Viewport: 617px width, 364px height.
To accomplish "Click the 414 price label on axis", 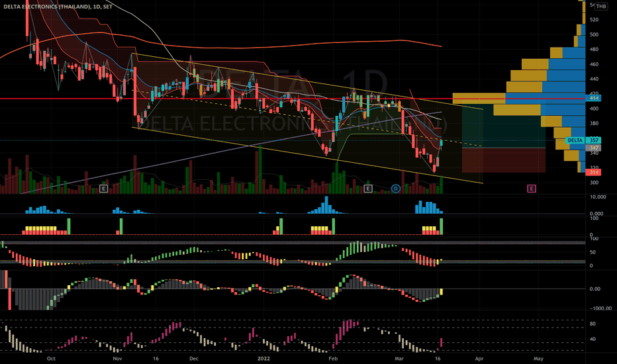I will coord(593,98).
